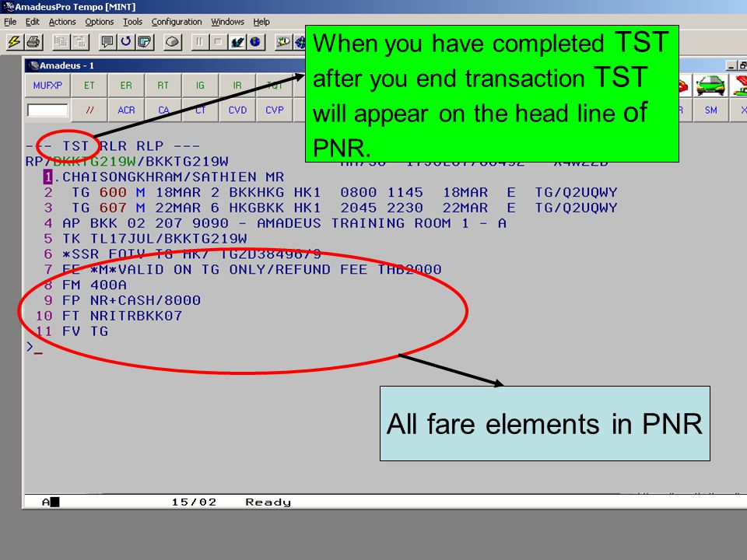This screenshot has width=747, height=560.
Task: Open the Help menu
Action: (x=261, y=22)
